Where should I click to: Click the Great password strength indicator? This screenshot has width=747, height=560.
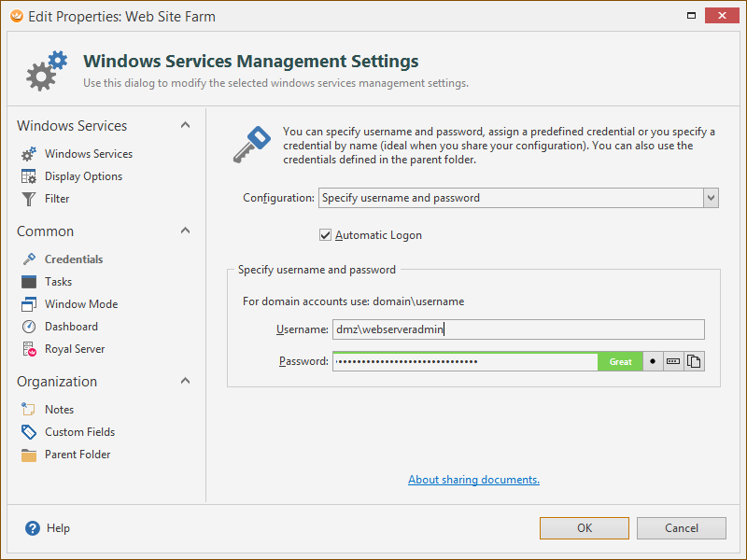click(x=620, y=362)
